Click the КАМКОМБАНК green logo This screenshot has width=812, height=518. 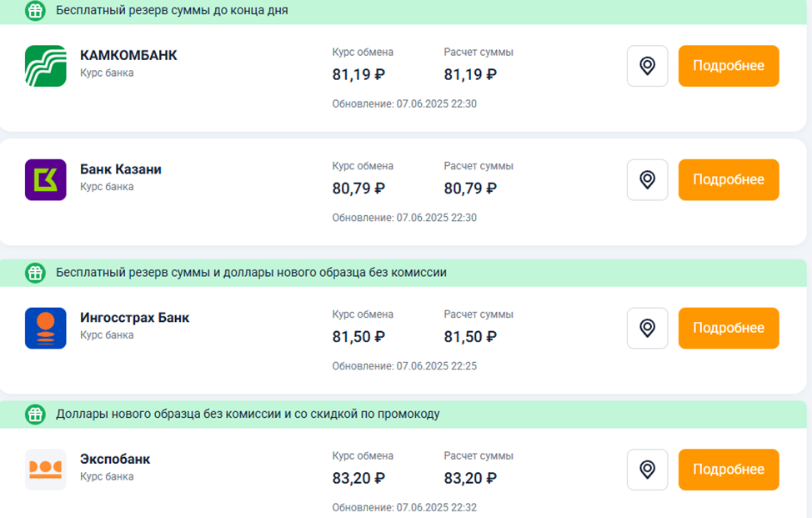(46, 66)
